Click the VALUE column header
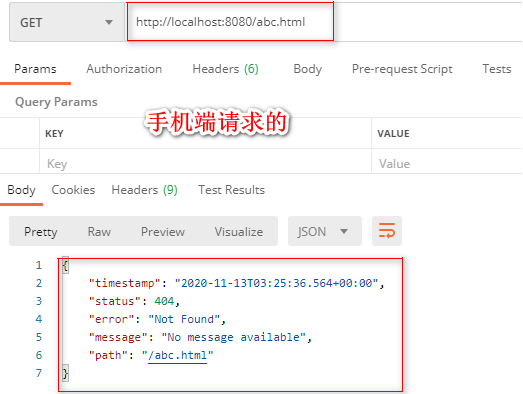This screenshot has height=394, width=523. (393, 133)
